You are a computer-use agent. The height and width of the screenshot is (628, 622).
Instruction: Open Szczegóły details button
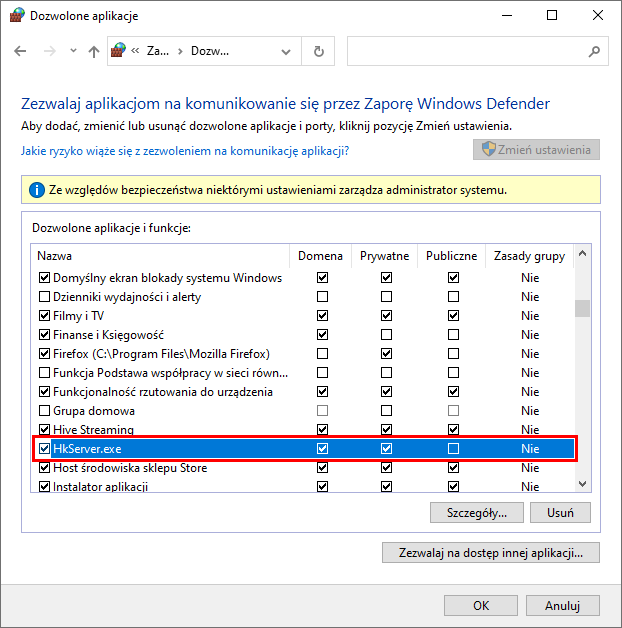coord(477,513)
